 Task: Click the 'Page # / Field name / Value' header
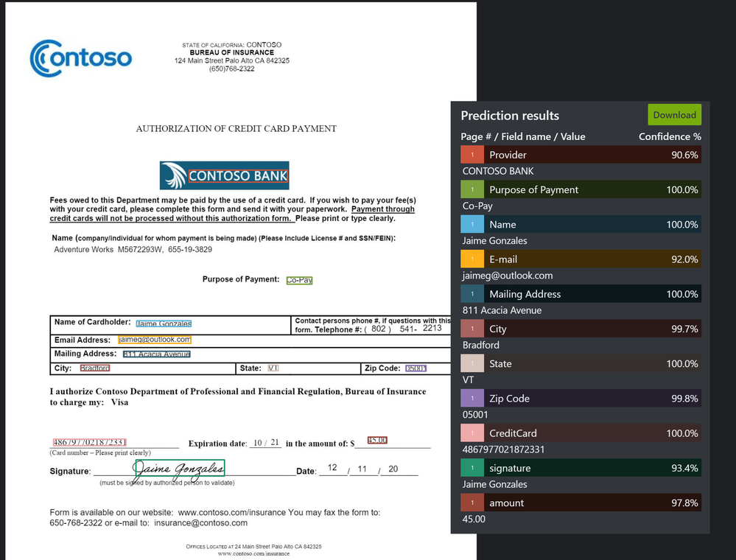pos(523,136)
